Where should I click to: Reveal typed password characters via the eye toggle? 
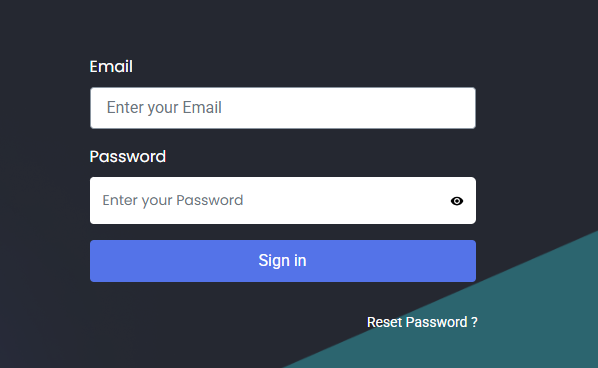click(457, 201)
